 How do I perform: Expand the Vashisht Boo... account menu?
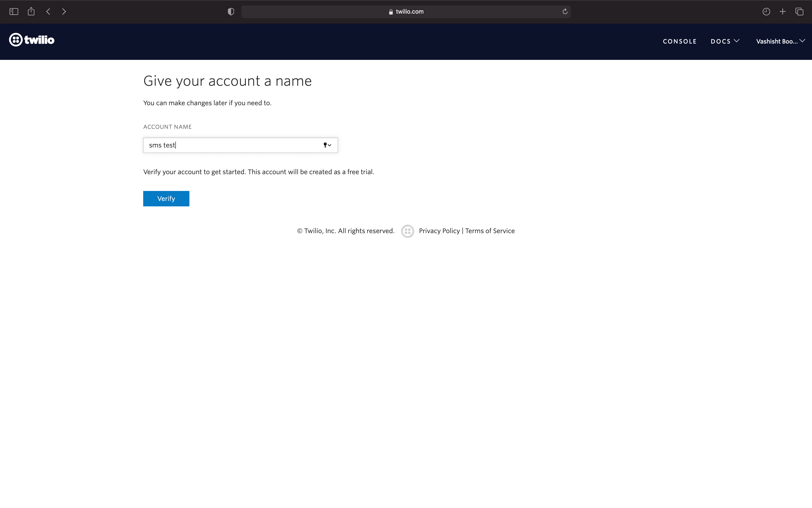[x=781, y=41]
